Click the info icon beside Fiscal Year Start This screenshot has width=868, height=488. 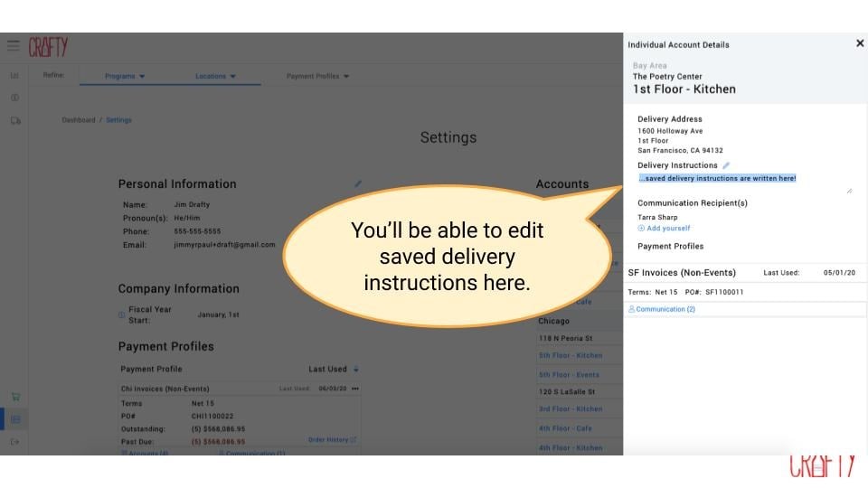[122, 315]
